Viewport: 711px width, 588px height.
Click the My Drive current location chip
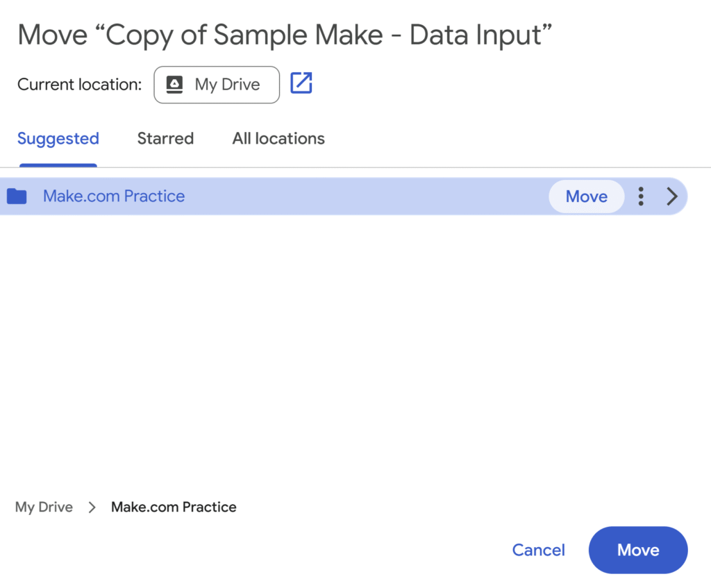(x=217, y=85)
